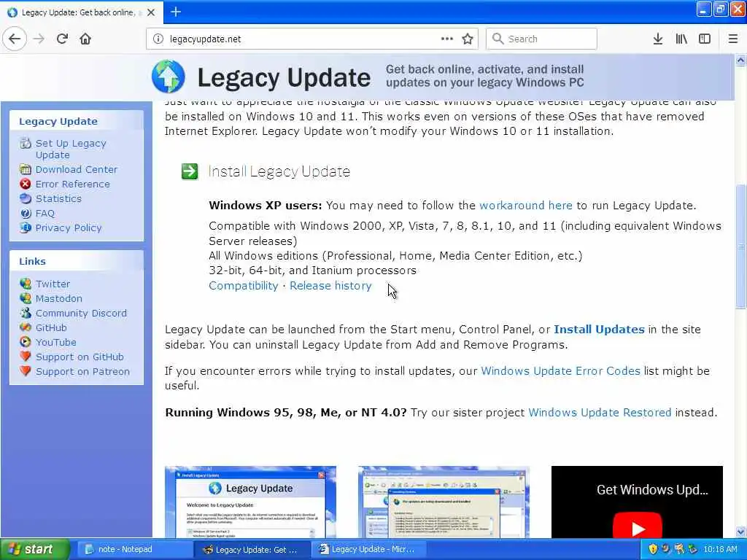This screenshot has height=560, width=747.
Task: Open Set Up Legacy Update link
Action: 71,149
